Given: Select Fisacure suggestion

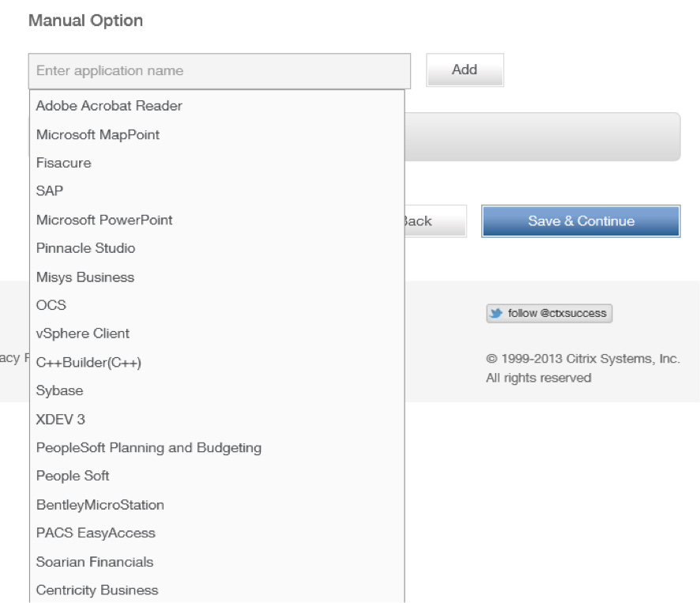Looking at the screenshot, I should [217, 163].
